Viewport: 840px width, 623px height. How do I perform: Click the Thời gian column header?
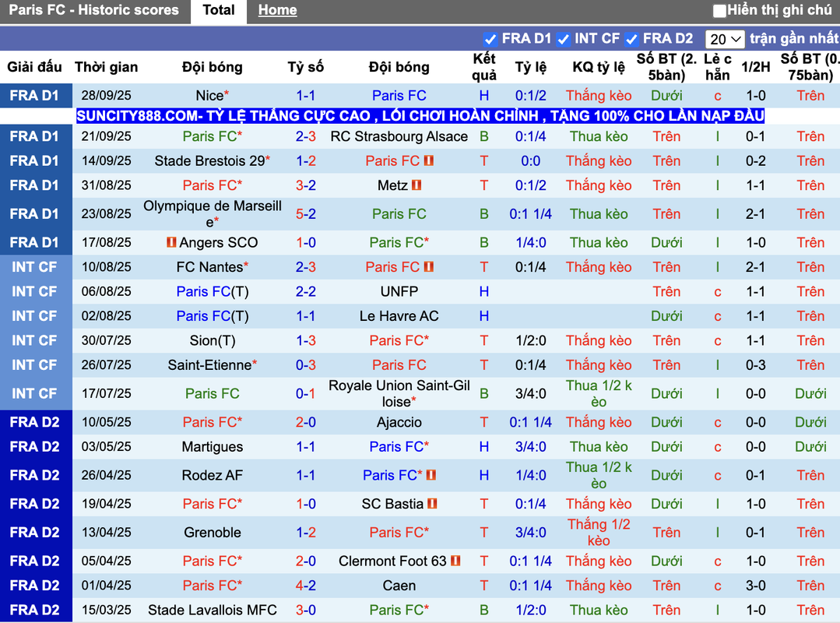[x=106, y=67]
